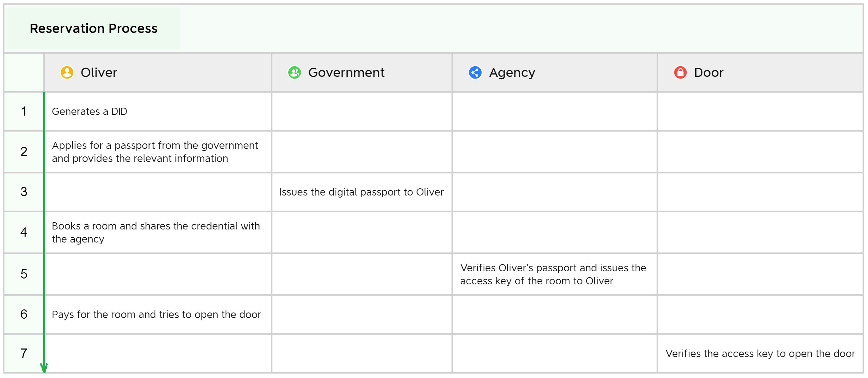This screenshot has height=378, width=868.
Task: Click the green timeline arrowhead at bottom
Action: 44,368
